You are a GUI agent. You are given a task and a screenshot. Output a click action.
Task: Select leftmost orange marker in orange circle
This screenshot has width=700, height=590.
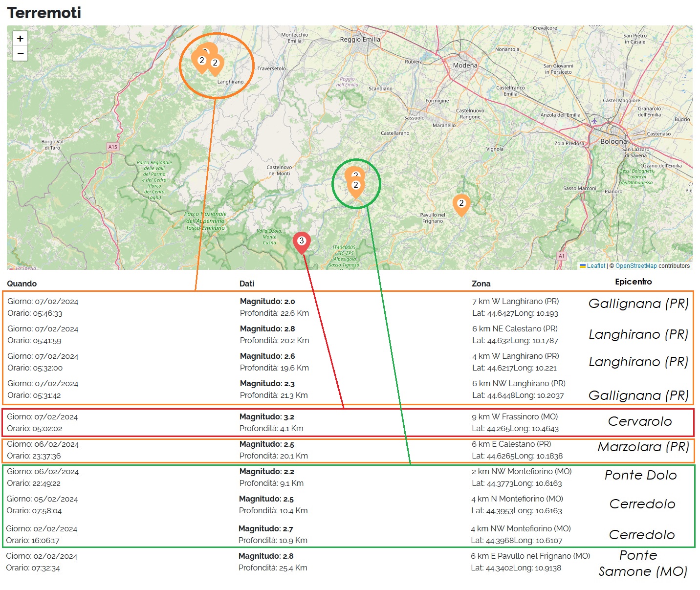tap(201, 62)
